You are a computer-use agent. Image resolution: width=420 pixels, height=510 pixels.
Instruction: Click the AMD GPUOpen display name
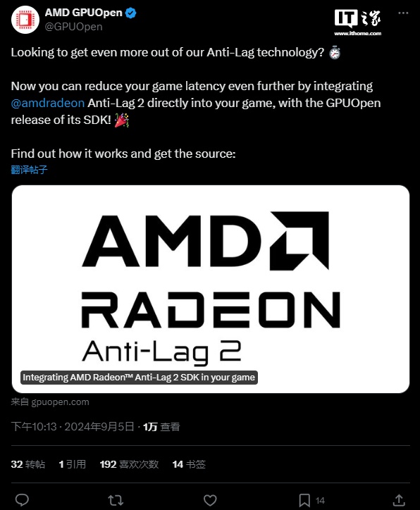(x=84, y=13)
